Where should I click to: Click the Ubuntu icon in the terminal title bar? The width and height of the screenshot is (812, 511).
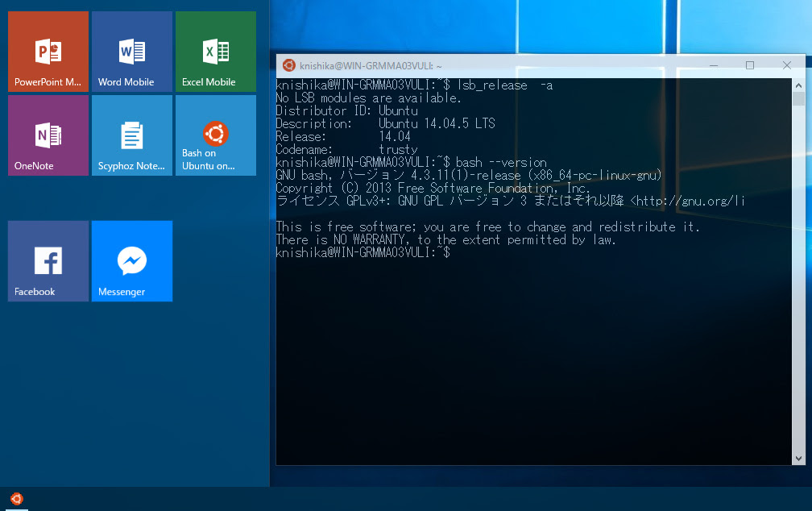289,65
